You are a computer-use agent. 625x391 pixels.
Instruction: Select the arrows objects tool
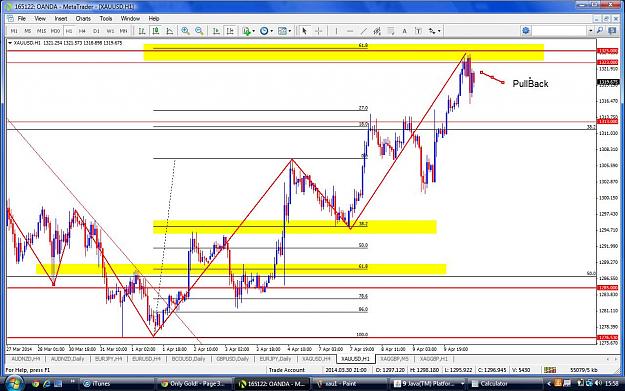(432, 31)
